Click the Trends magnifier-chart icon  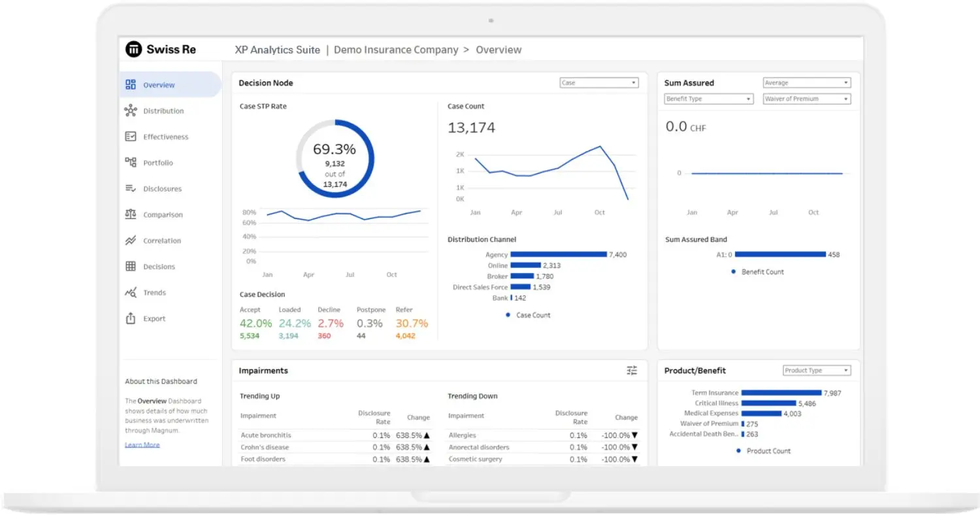tap(131, 292)
